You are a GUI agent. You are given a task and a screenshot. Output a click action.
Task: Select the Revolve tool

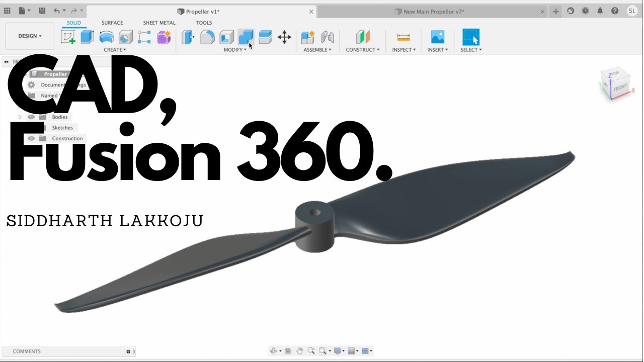(x=106, y=37)
